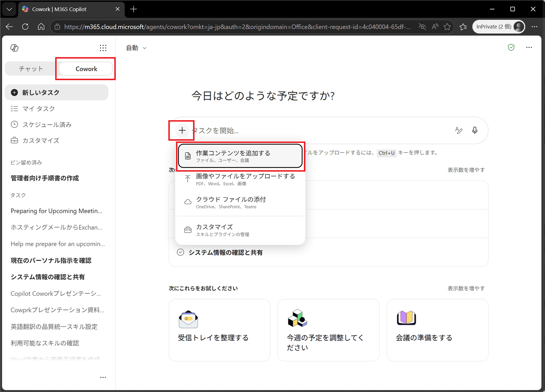Click the open book icon on 会議の準備 card
This screenshot has width=545, height=392.
coord(406,318)
